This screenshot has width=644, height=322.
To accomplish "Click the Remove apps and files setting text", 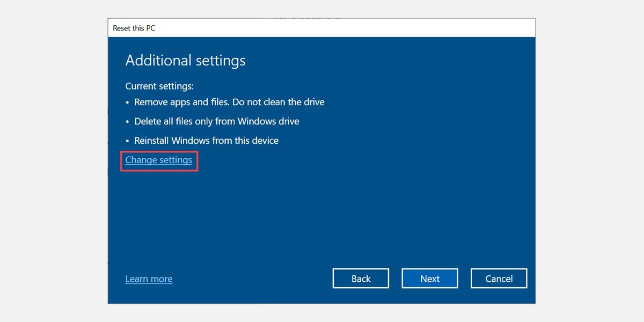I will click(229, 102).
